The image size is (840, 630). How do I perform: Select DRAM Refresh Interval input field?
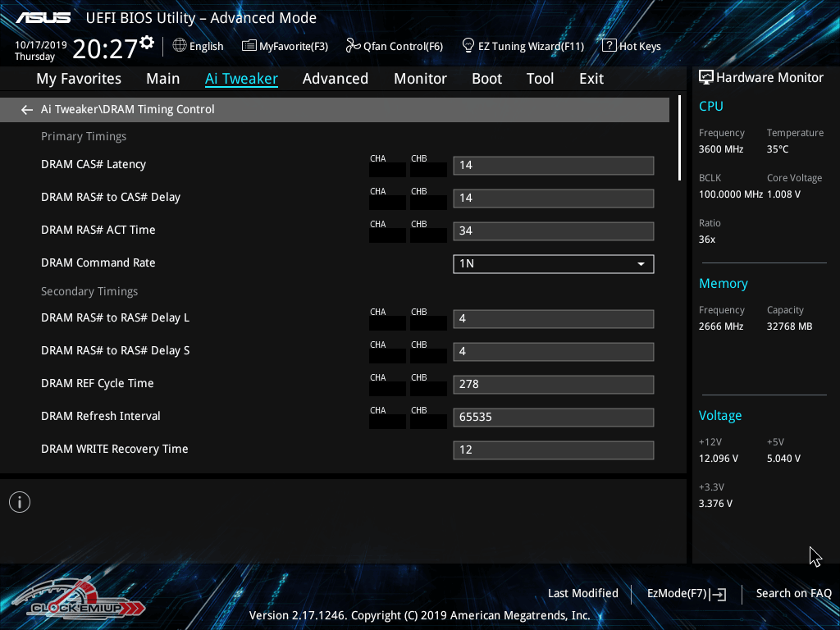click(553, 417)
